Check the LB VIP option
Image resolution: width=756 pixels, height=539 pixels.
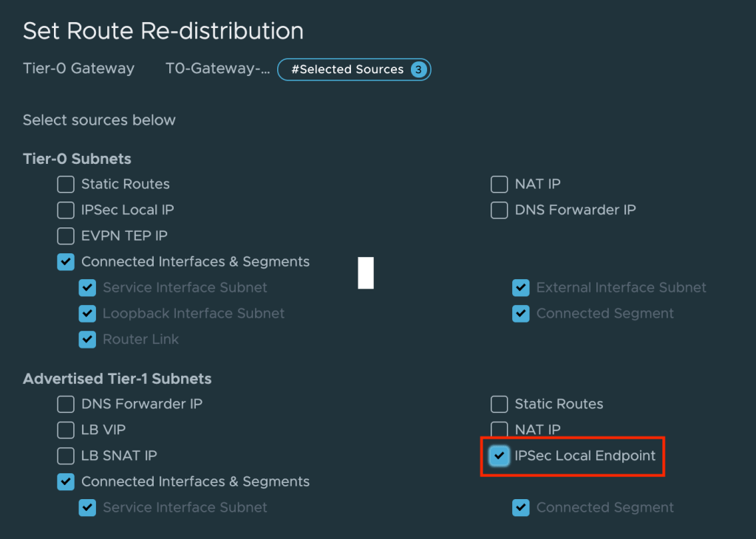click(66, 430)
